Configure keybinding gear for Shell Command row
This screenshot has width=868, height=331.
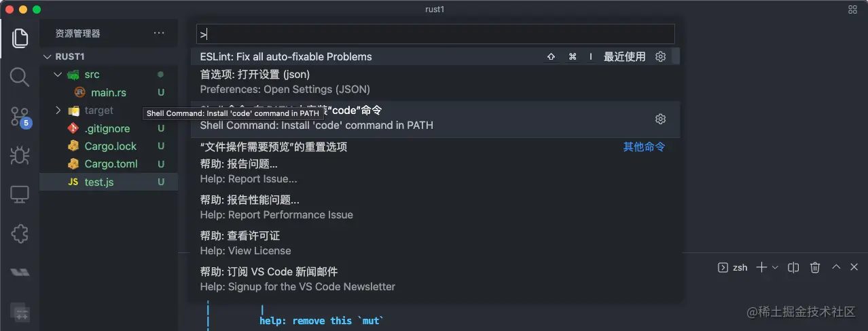tap(660, 119)
